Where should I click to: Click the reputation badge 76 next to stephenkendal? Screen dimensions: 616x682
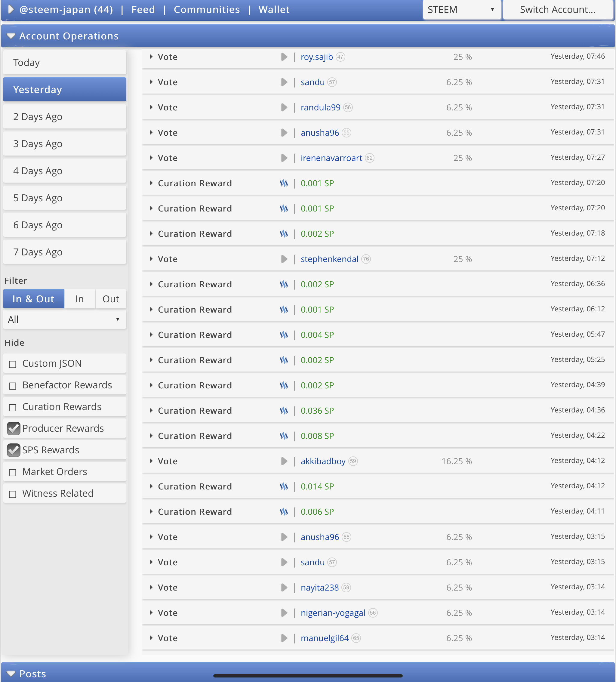click(366, 259)
